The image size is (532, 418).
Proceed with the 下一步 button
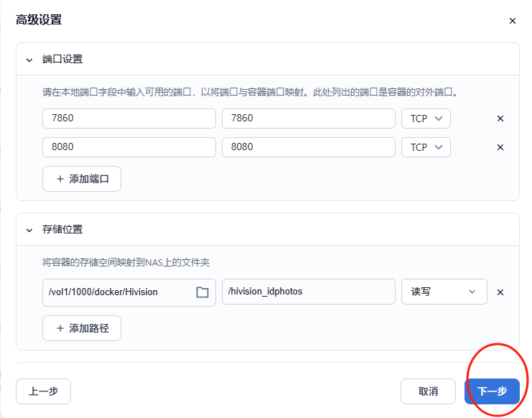[492, 391]
